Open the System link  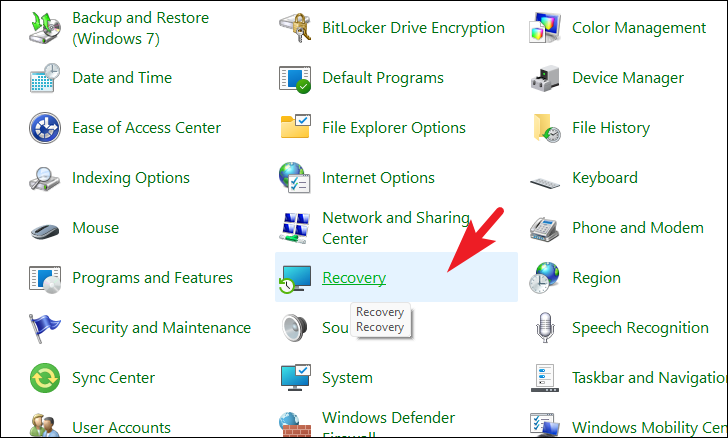pos(347,378)
